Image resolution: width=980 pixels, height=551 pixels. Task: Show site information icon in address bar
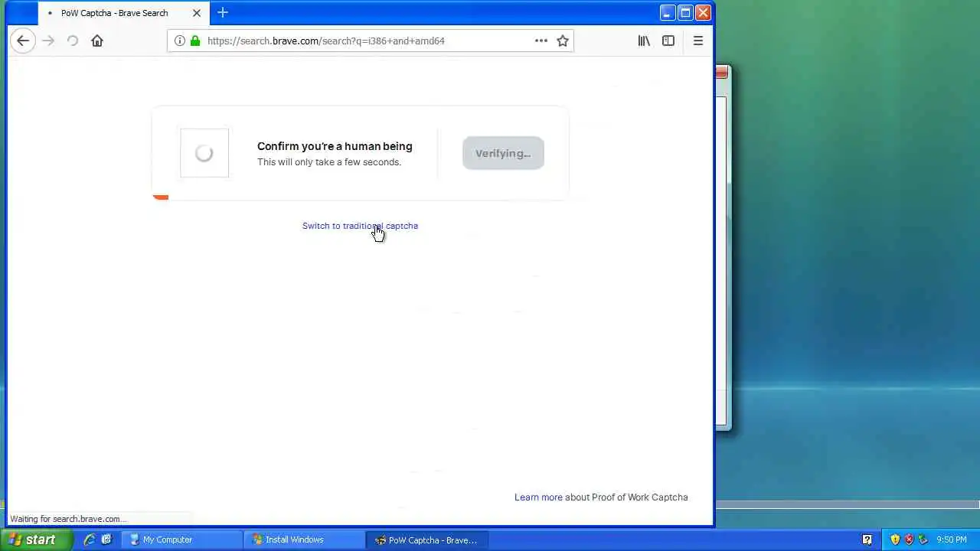pos(179,41)
